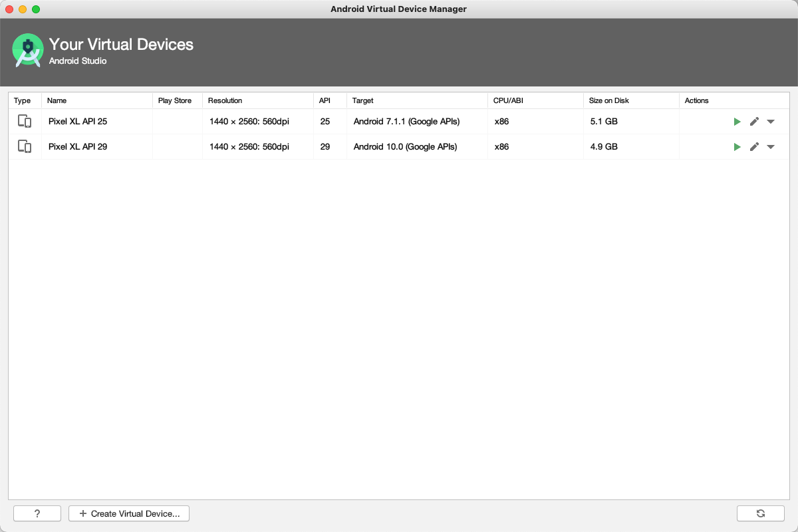Edit the Pixel XL API 29 device
This screenshot has height=532, width=798.
pos(754,147)
